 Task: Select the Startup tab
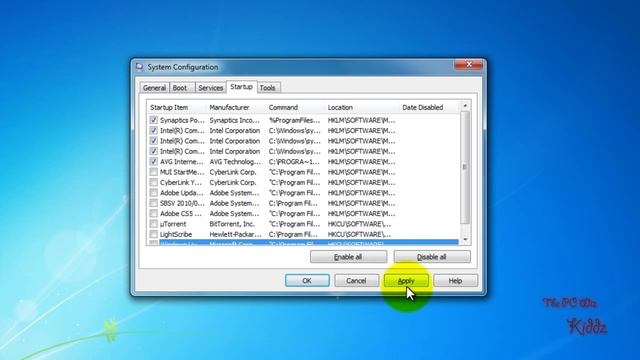coord(242,87)
